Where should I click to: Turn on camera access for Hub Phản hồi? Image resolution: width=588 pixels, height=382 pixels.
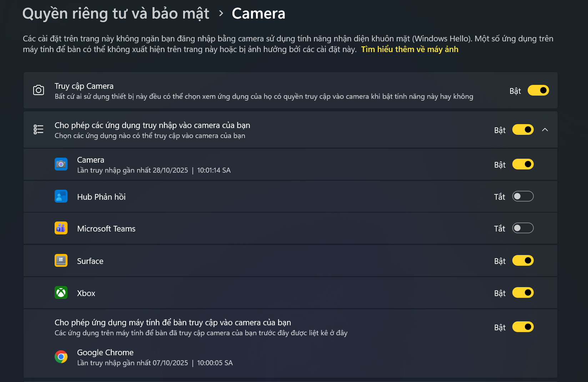click(523, 196)
